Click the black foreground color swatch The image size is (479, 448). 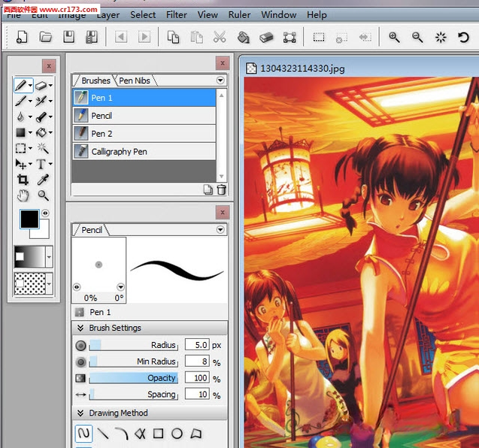(x=29, y=219)
